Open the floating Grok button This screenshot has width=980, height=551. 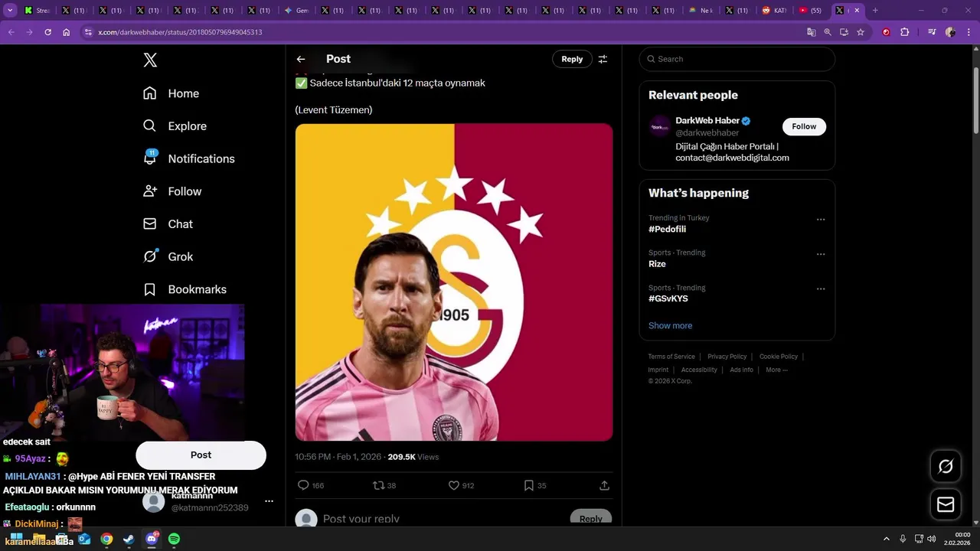click(946, 467)
